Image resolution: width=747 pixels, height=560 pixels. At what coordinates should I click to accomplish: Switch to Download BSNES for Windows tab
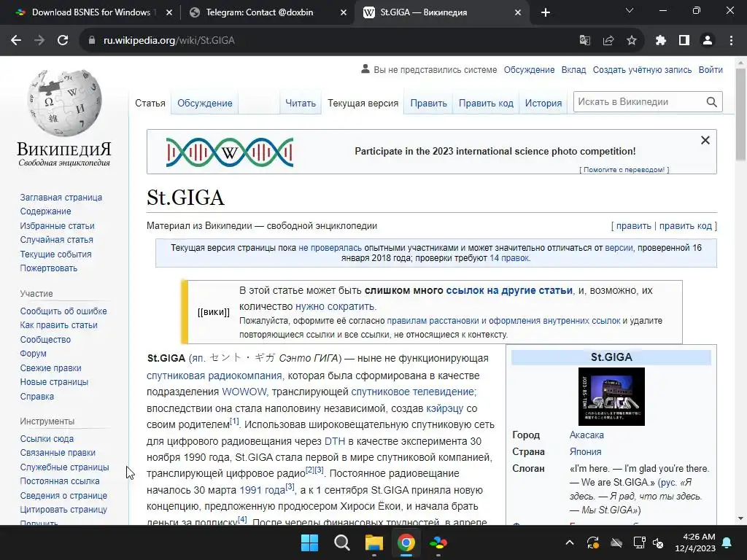tap(90, 12)
